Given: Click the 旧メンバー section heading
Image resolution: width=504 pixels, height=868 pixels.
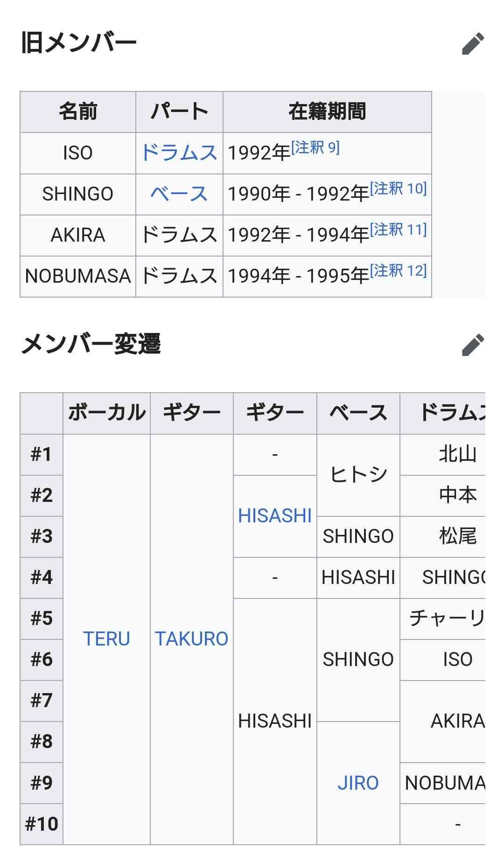Looking at the screenshot, I should [x=78, y=43].
